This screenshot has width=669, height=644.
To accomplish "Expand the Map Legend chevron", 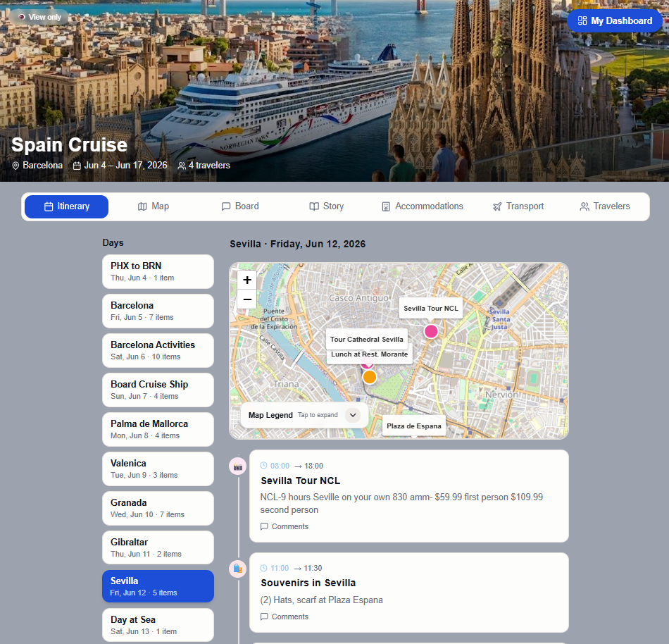I will click(353, 415).
